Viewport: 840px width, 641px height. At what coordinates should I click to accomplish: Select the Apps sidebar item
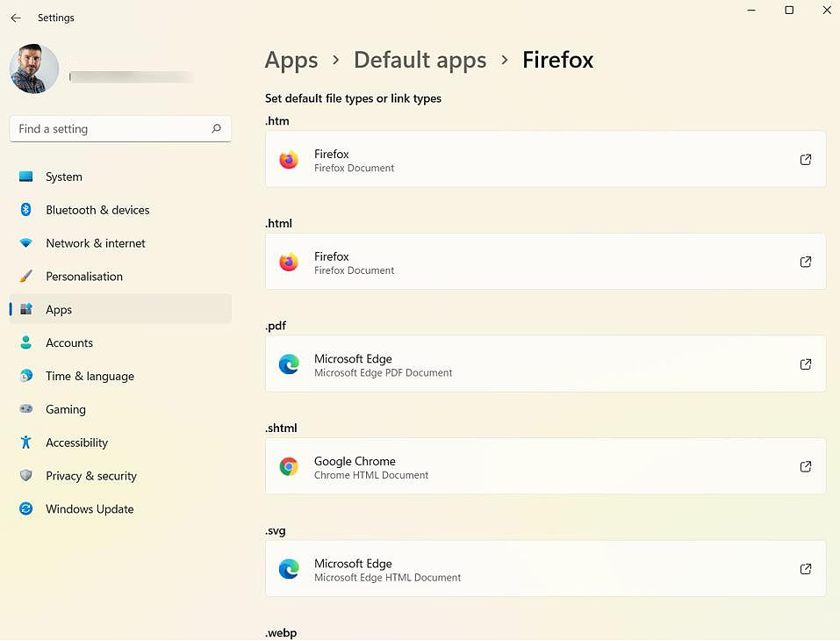[x=120, y=309]
